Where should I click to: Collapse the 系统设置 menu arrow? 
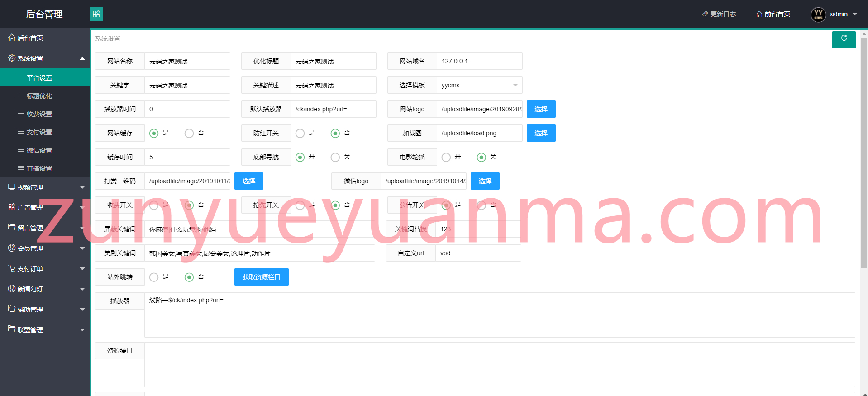click(82, 58)
